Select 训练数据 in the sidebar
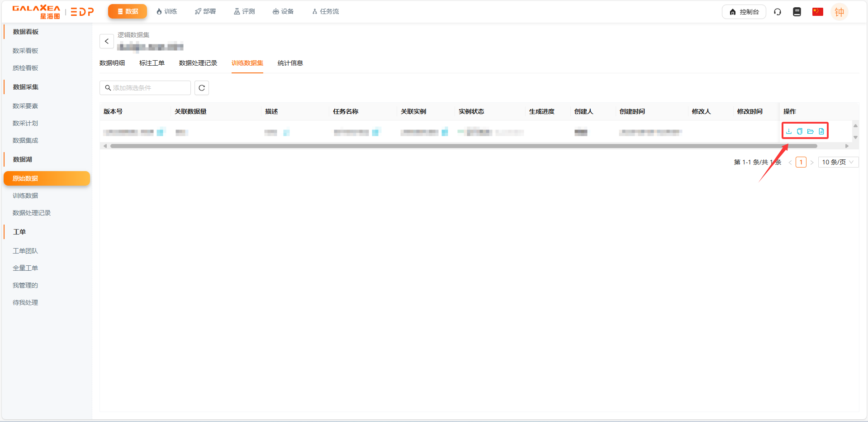 25,196
